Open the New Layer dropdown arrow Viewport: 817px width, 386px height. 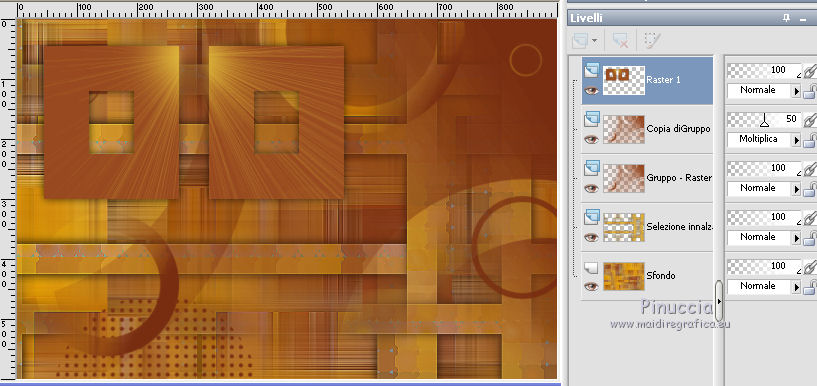tap(595, 40)
